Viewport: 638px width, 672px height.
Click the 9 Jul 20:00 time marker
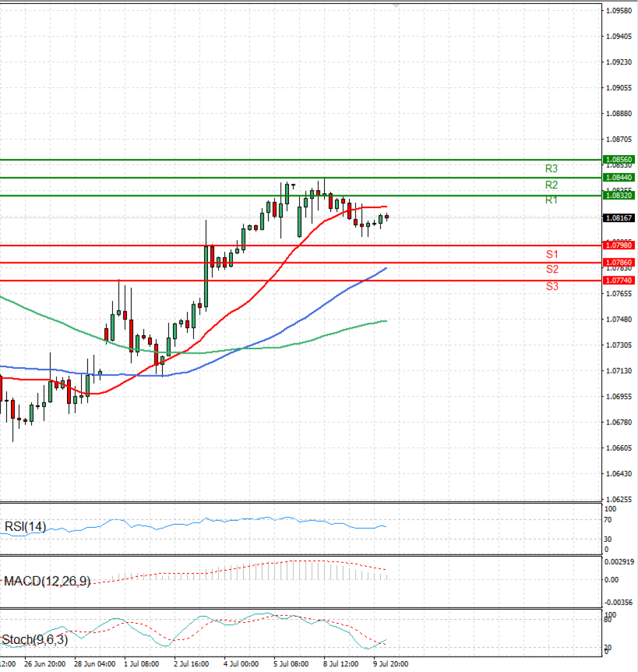point(390,664)
